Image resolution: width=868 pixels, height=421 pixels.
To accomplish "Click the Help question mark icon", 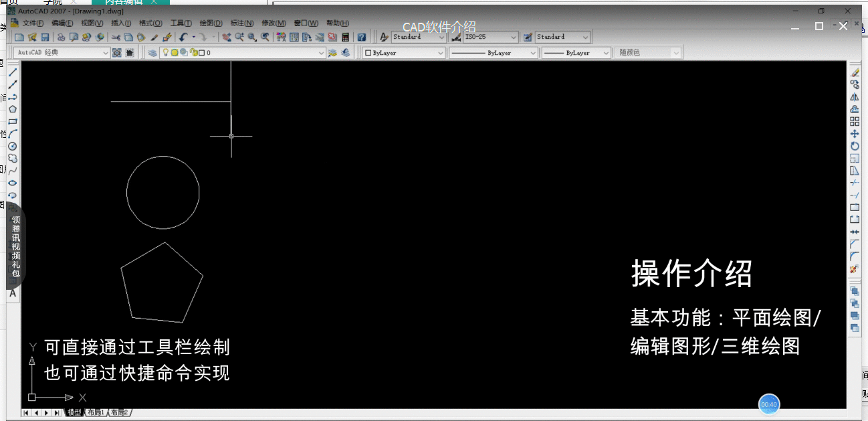I will (362, 37).
